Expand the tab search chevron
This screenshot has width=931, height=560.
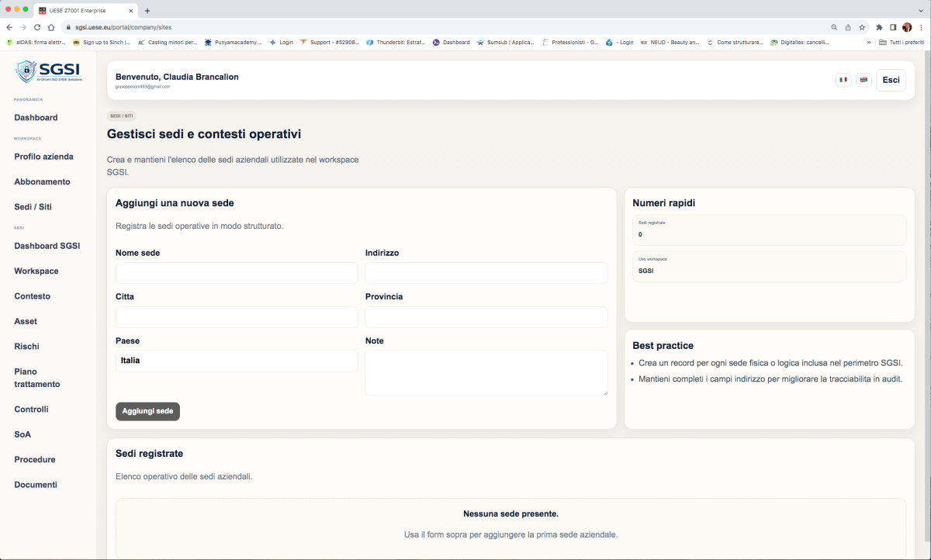coord(920,10)
